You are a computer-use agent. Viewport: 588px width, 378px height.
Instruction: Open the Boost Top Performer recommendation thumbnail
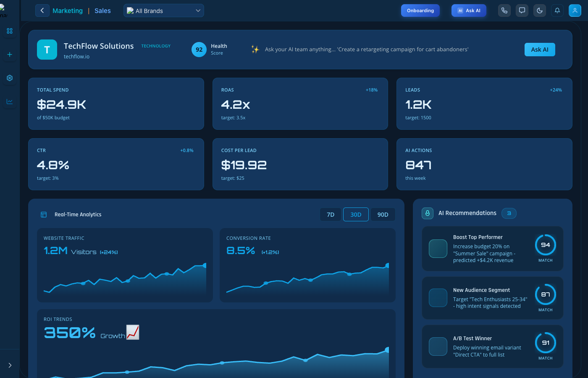click(x=438, y=249)
